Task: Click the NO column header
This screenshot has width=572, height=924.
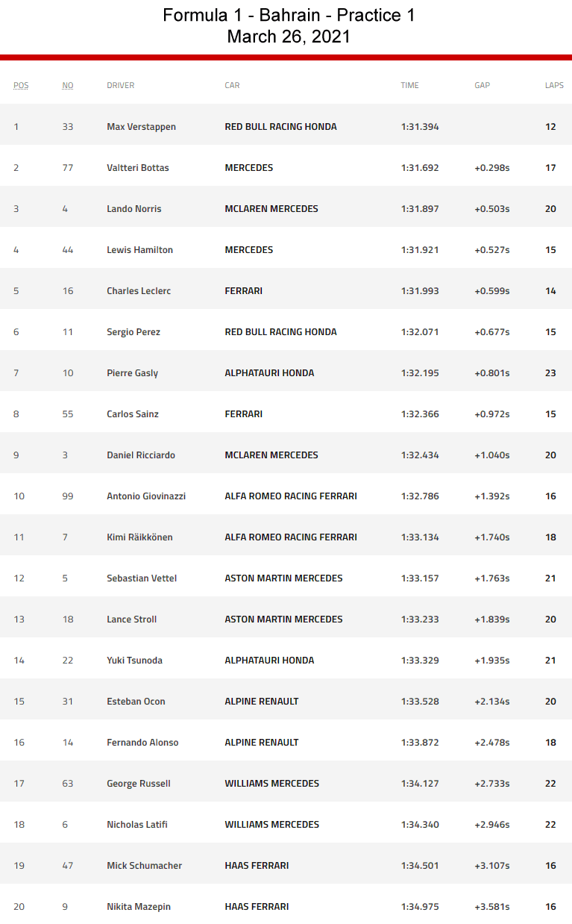Action: click(x=68, y=85)
